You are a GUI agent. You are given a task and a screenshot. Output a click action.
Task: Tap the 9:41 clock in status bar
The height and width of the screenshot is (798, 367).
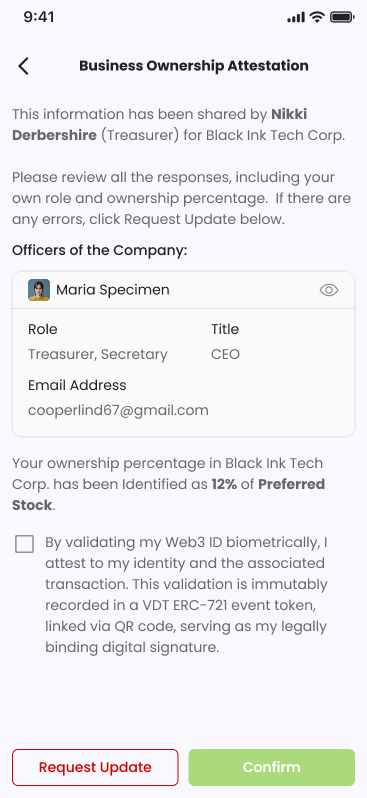pos(39,17)
